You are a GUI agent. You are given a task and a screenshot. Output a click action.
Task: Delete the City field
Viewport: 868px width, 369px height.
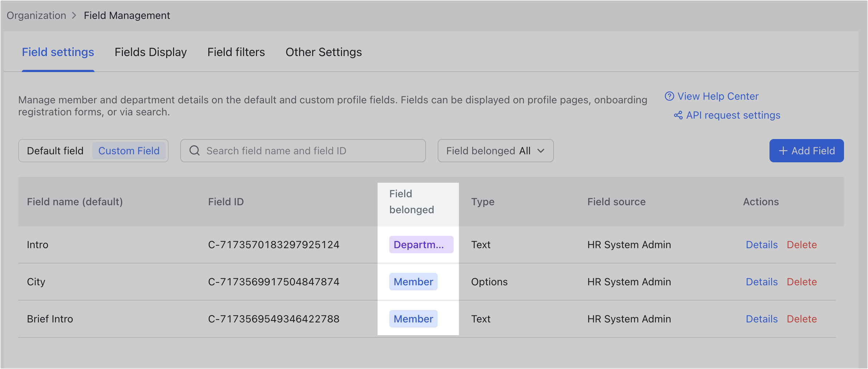(802, 282)
